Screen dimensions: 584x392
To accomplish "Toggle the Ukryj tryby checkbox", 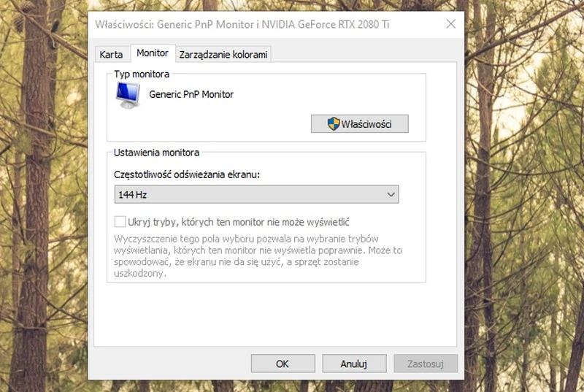I will pyautogui.click(x=120, y=222).
